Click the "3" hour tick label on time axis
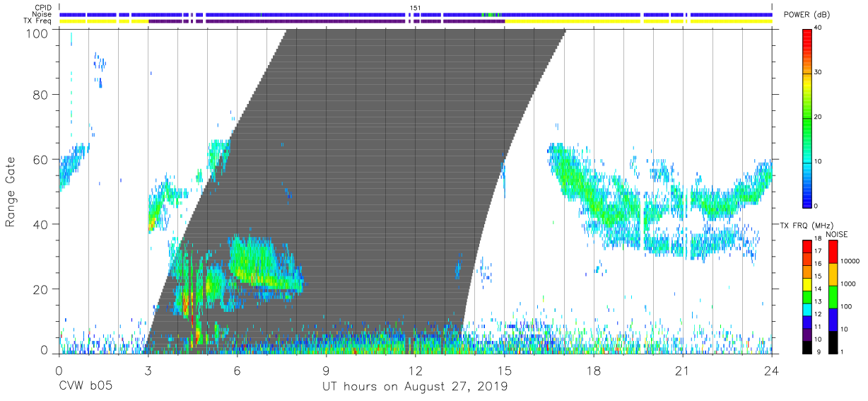Screen dimensions: 868x401 [148, 370]
